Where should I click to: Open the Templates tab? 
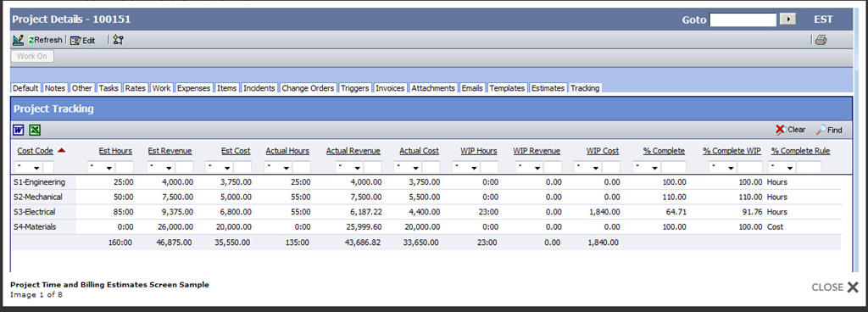click(507, 88)
